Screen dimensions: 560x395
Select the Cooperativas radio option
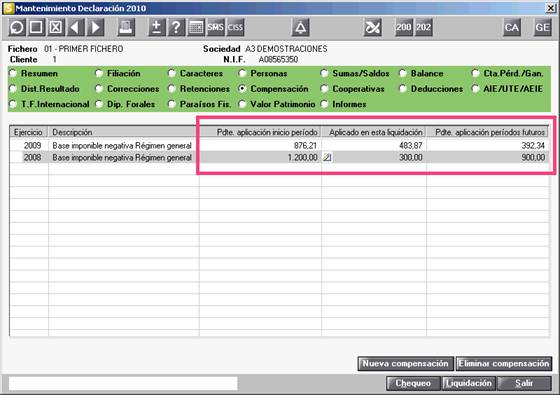click(324, 89)
